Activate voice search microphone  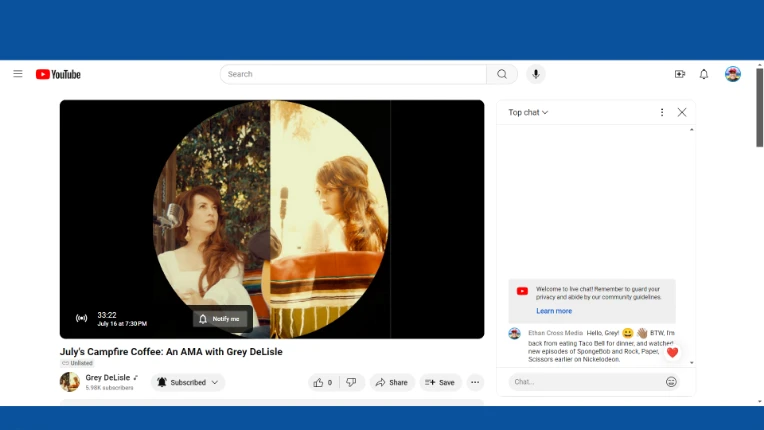click(536, 74)
